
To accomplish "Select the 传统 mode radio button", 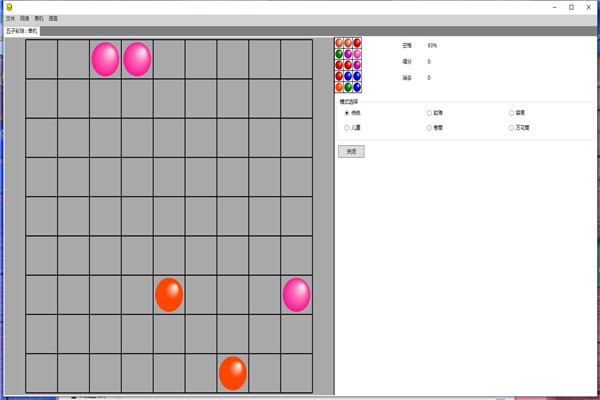I will coord(347,113).
